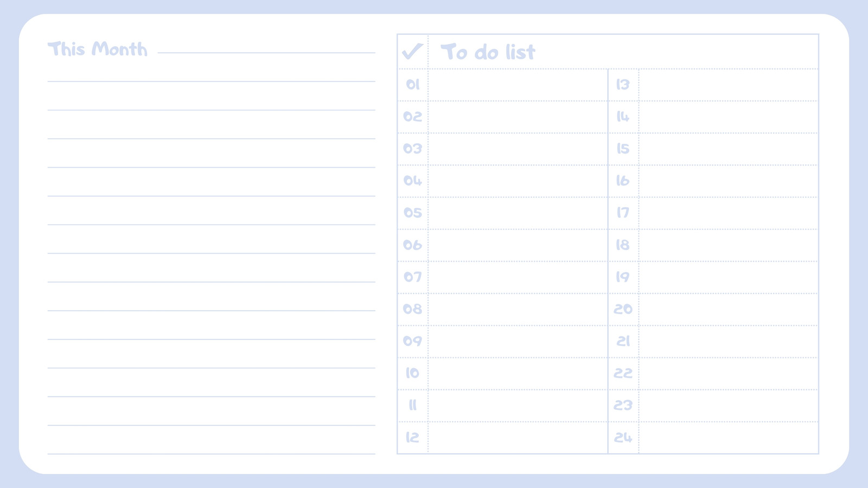The image size is (868, 488).
Task: Click the 'To do list' heading
Action: point(488,52)
